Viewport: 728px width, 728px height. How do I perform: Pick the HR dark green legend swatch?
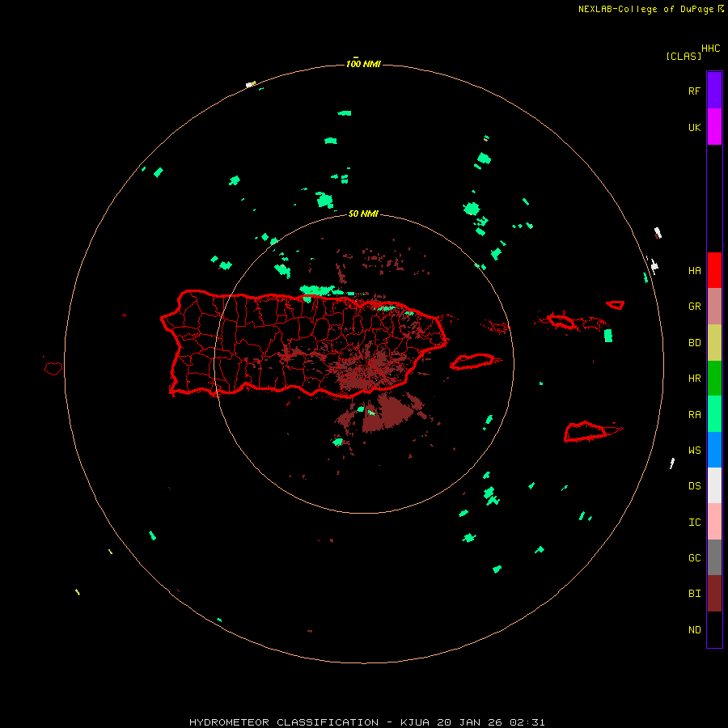pos(714,379)
